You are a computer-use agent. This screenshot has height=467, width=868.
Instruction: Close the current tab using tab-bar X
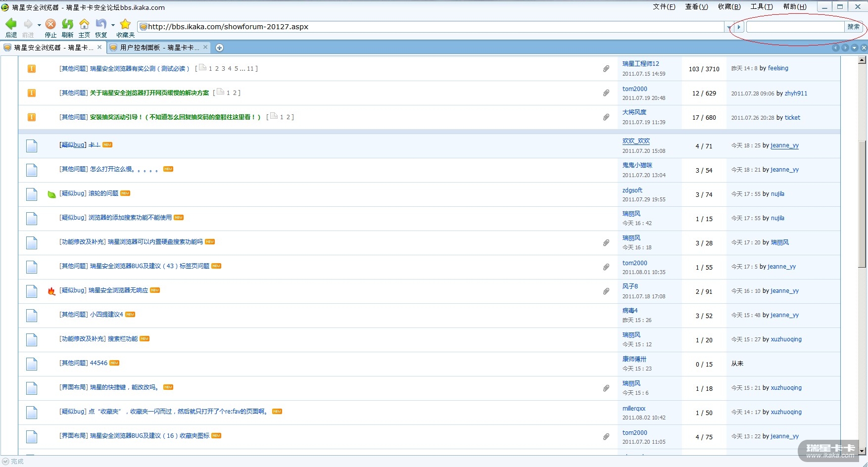864,47
